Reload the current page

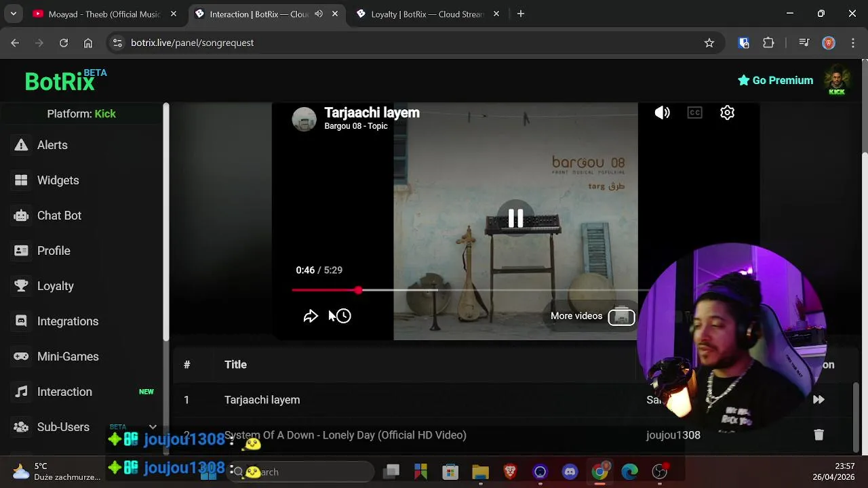coord(64,43)
